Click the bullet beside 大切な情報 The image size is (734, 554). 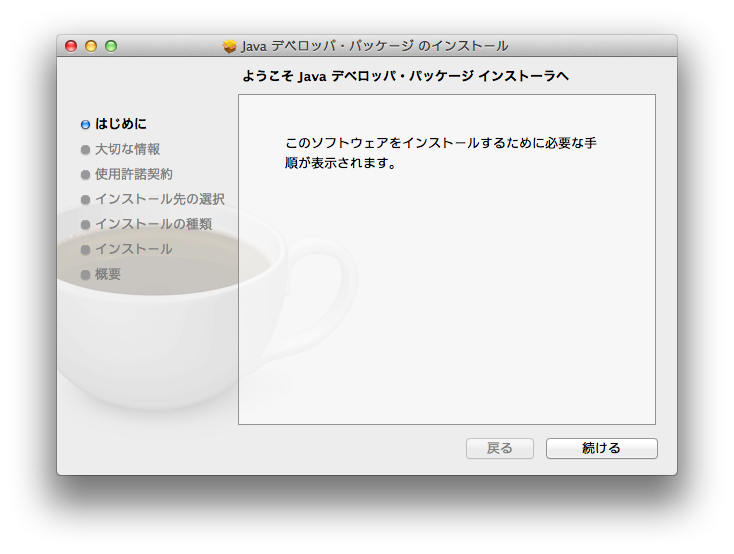click(x=85, y=149)
